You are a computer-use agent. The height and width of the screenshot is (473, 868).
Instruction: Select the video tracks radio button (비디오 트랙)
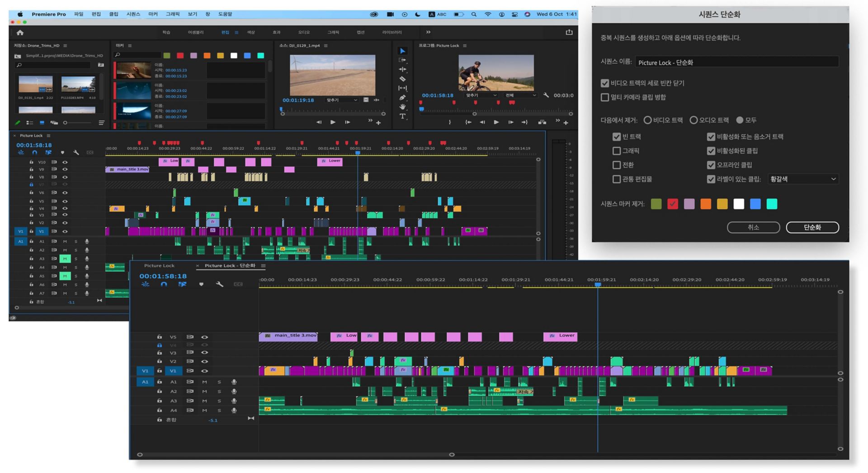pos(647,120)
